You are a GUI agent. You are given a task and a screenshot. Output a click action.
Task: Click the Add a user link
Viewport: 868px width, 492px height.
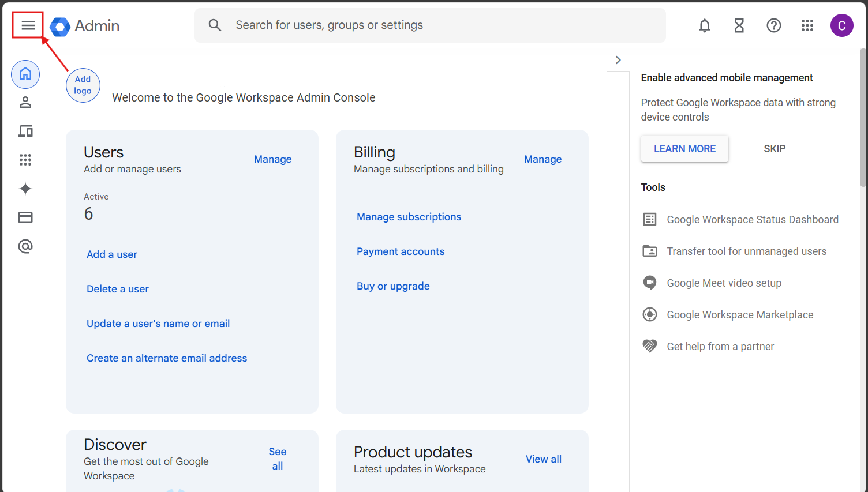point(112,254)
